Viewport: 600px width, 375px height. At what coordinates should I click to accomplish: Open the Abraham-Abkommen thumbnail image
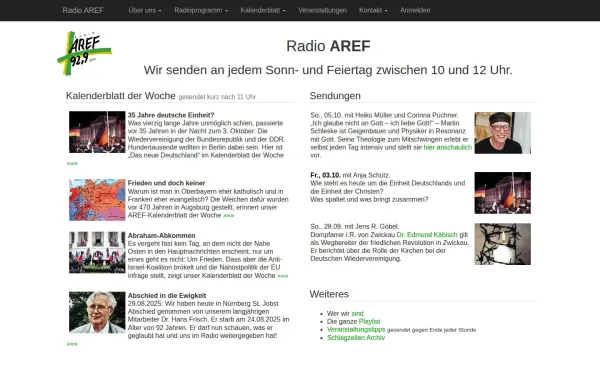97,252
